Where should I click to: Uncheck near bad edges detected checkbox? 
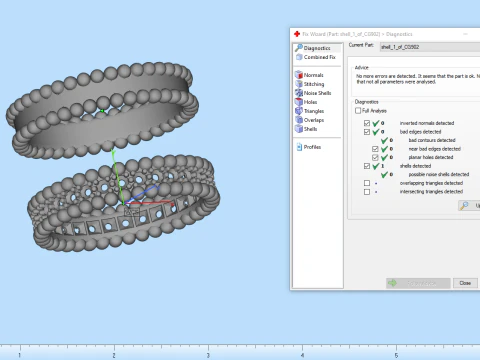pos(375,149)
